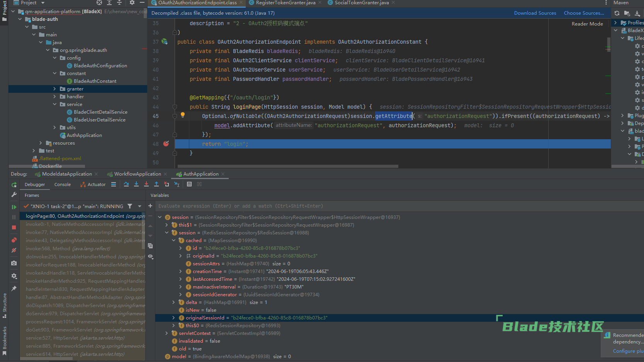Resume program with green play icon
Screen dimensions: 644x362
[14, 207]
